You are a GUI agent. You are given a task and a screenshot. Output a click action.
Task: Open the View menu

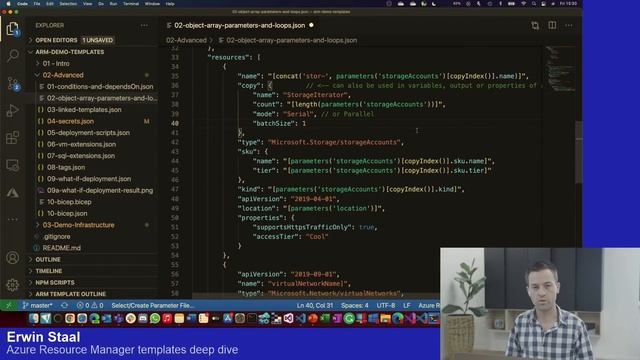point(87,4)
